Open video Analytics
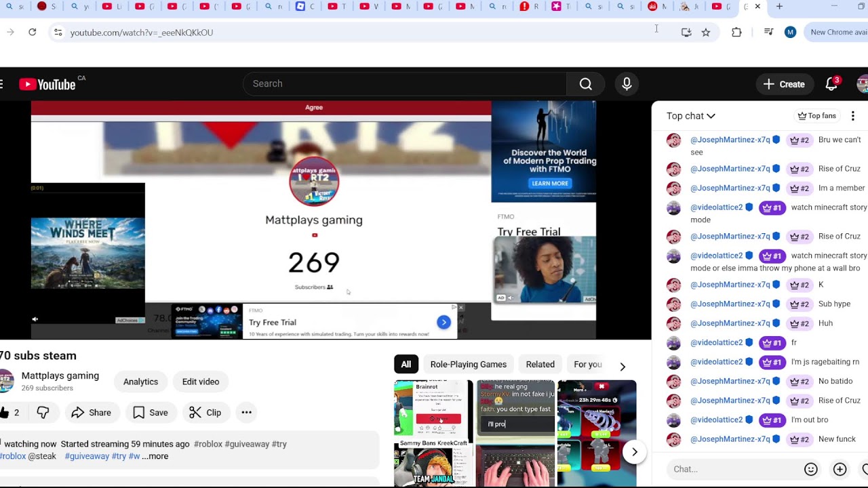Image resolution: width=868 pixels, height=488 pixels. point(140,382)
